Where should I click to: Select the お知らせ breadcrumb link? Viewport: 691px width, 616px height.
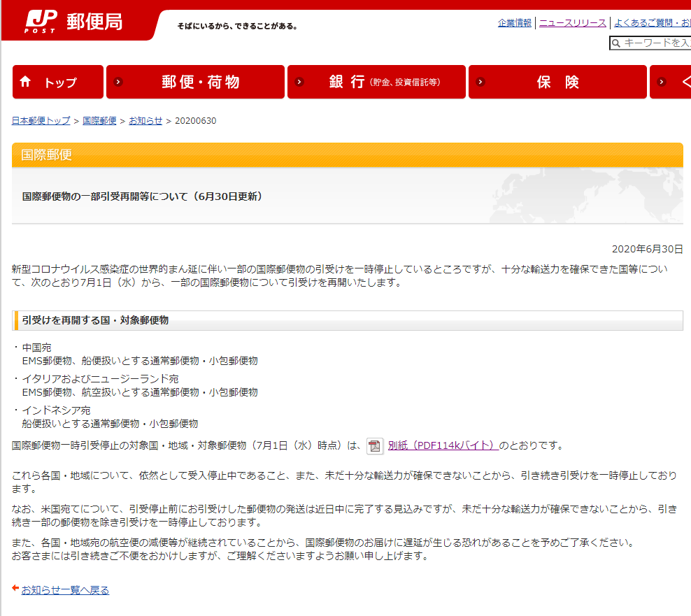145,121
